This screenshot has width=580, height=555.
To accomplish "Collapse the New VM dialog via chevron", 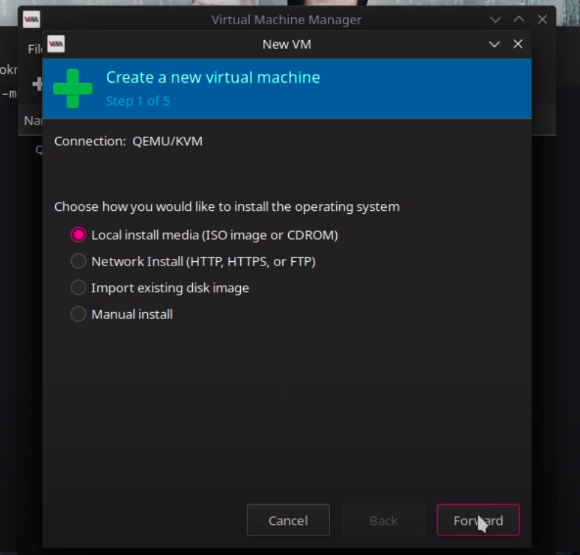I will coord(495,44).
